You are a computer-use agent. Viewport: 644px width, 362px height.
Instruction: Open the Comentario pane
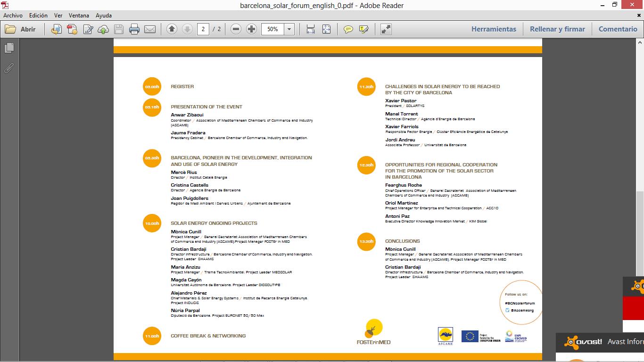click(x=618, y=29)
